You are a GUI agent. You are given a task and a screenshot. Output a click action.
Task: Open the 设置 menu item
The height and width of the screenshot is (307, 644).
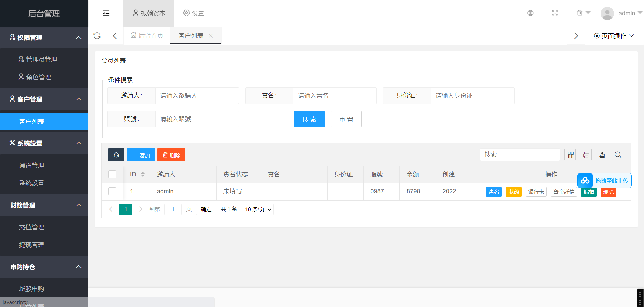(194, 13)
